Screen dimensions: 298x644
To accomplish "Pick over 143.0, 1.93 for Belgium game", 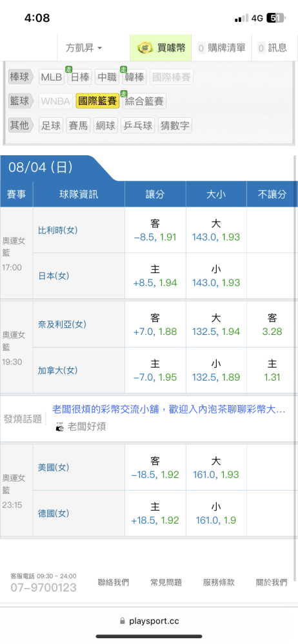I will (x=216, y=230).
